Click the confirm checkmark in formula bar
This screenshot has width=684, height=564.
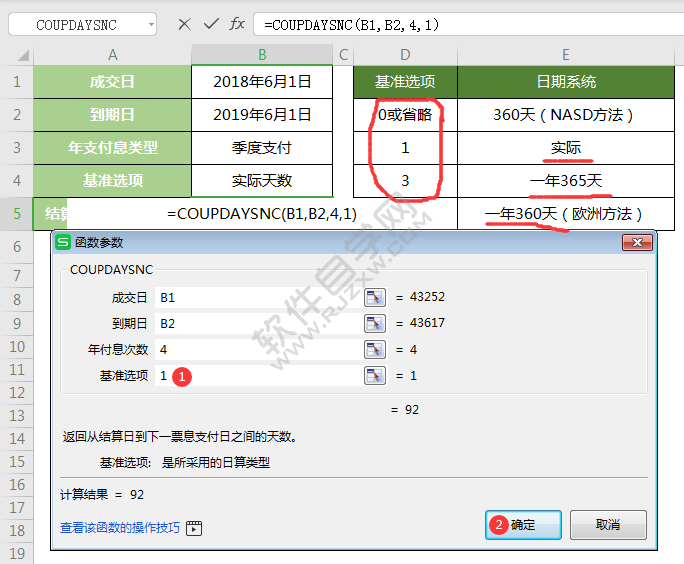point(210,24)
